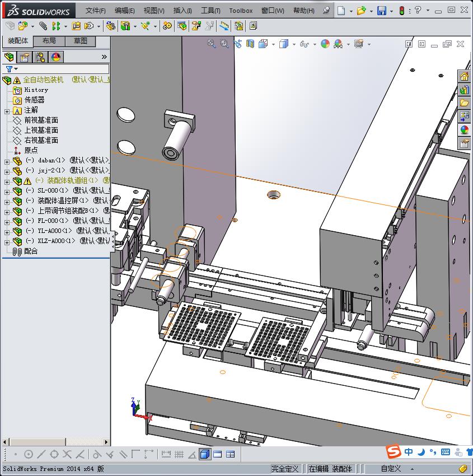
Task: Click the Edit Appearance color ball icon
Action: 325,44
